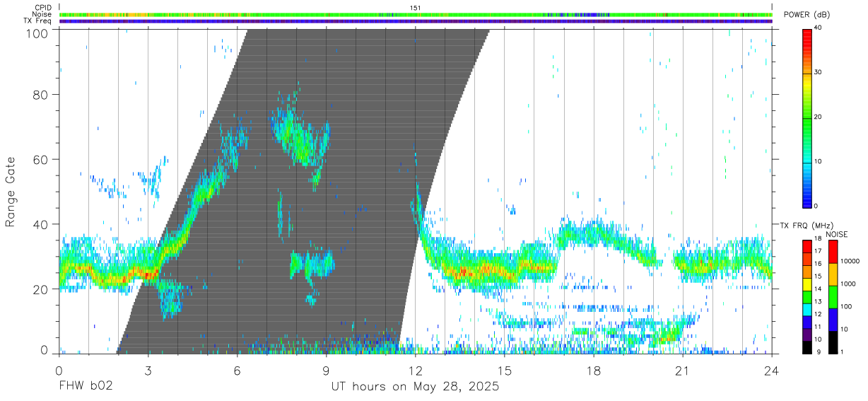Image resolution: width=868 pixels, height=401 pixels.
Task: Click the POWER (dB) color bar
Action: (807, 118)
